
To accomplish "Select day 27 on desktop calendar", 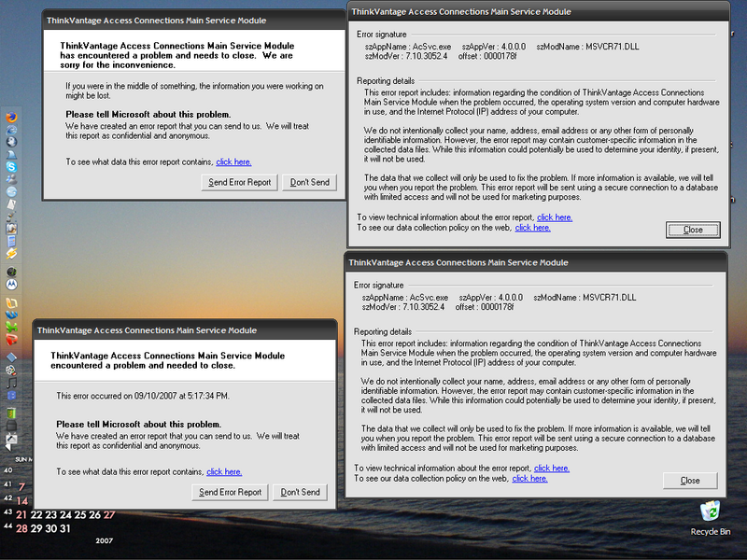I will click(109, 515).
